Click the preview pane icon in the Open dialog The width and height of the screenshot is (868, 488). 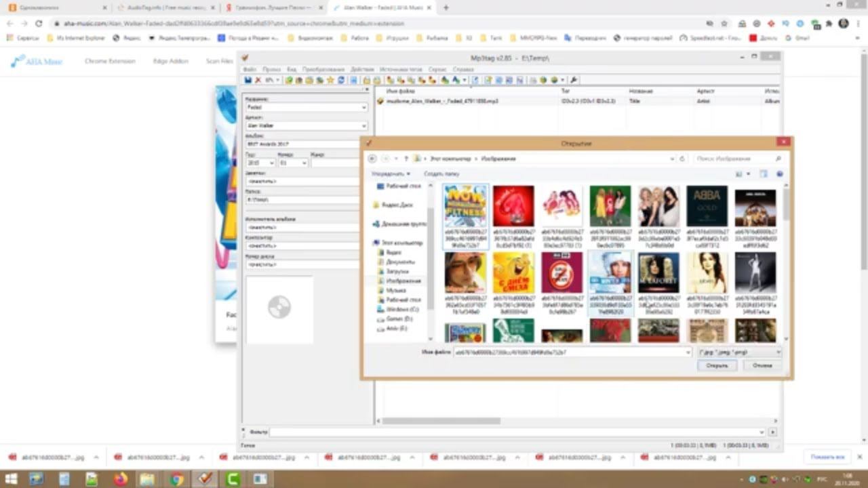pyautogui.click(x=764, y=174)
